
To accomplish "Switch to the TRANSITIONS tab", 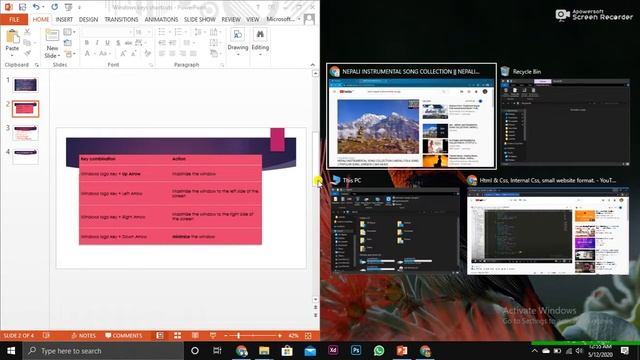I will click(121, 19).
